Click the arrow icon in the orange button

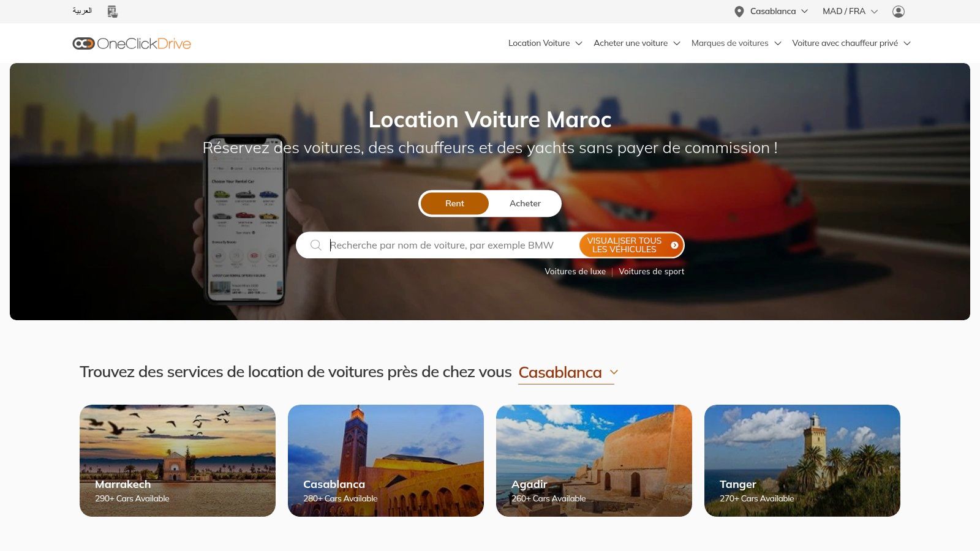pos(674,245)
